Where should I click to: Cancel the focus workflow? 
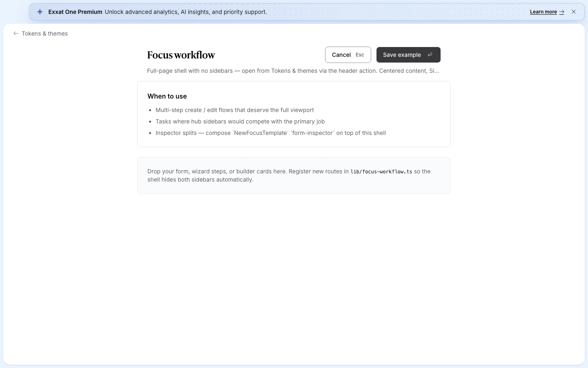(x=348, y=55)
